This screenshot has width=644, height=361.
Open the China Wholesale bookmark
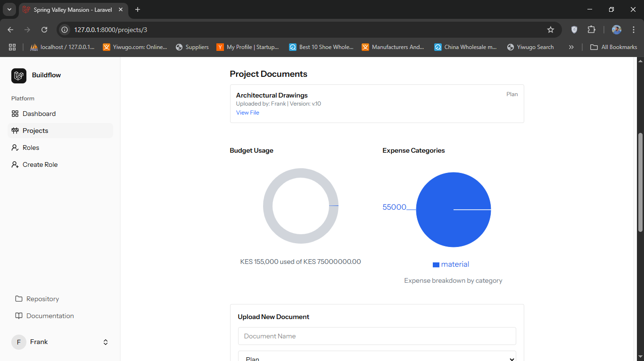pyautogui.click(x=466, y=47)
